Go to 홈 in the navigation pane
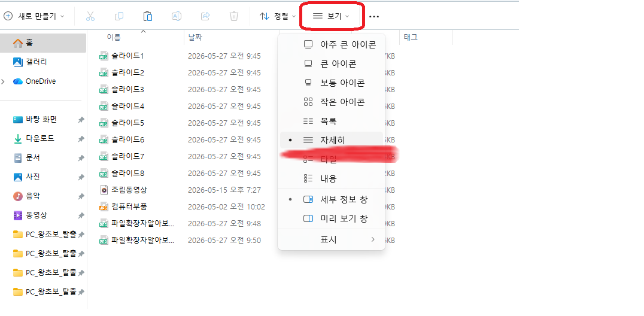 pyautogui.click(x=43, y=42)
